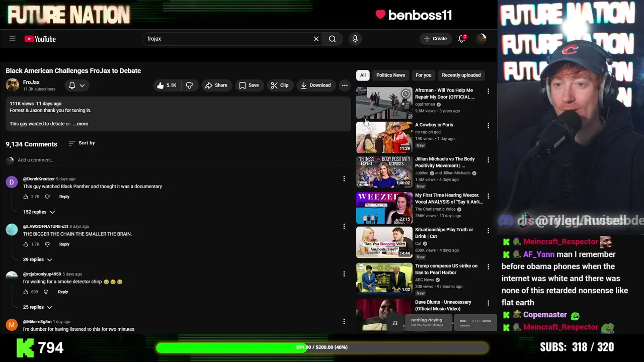Open menu for Weezer analysis video

pos(488,196)
